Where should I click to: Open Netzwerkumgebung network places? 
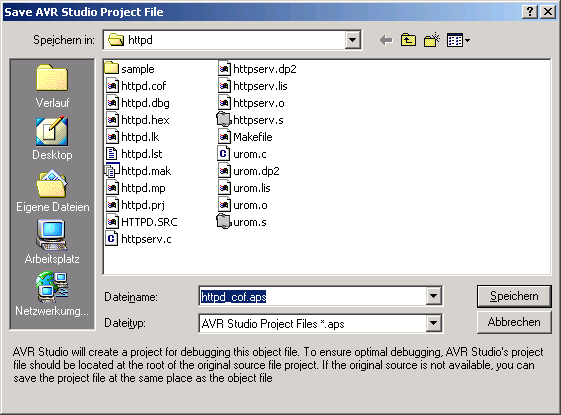pyautogui.click(x=52, y=294)
